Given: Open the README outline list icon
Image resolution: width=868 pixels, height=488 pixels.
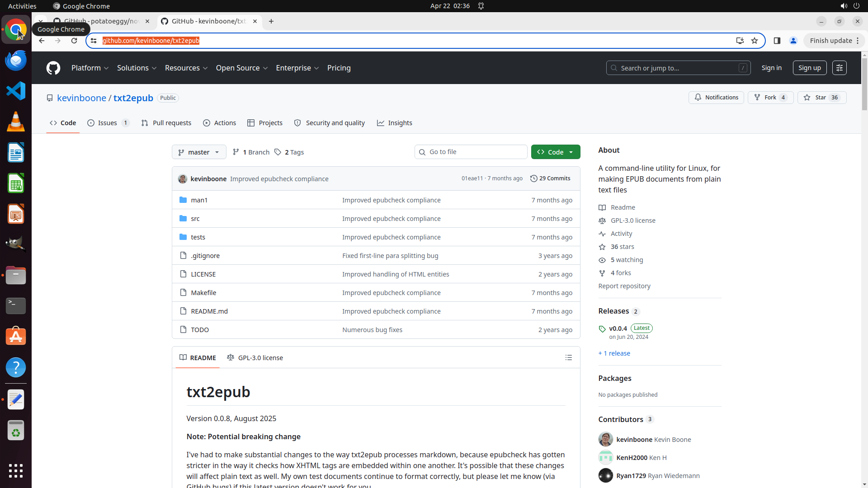Looking at the screenshot, I should [569, 358].
